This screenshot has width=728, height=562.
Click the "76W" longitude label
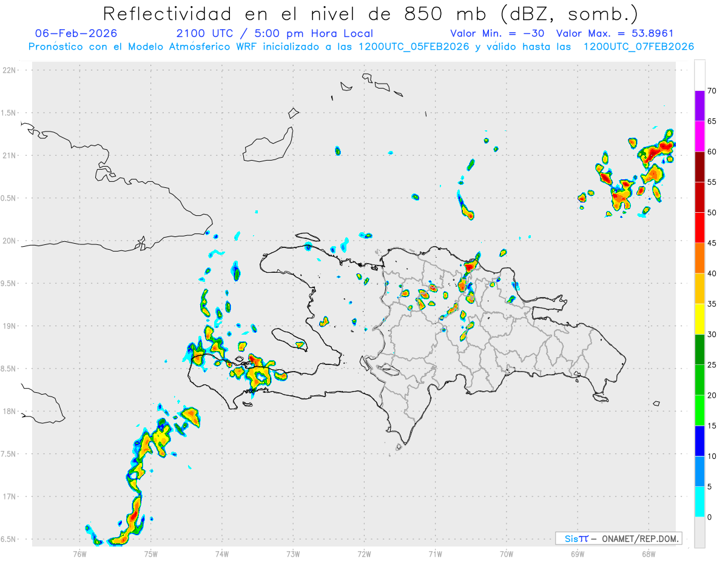[x=79, y=554]
